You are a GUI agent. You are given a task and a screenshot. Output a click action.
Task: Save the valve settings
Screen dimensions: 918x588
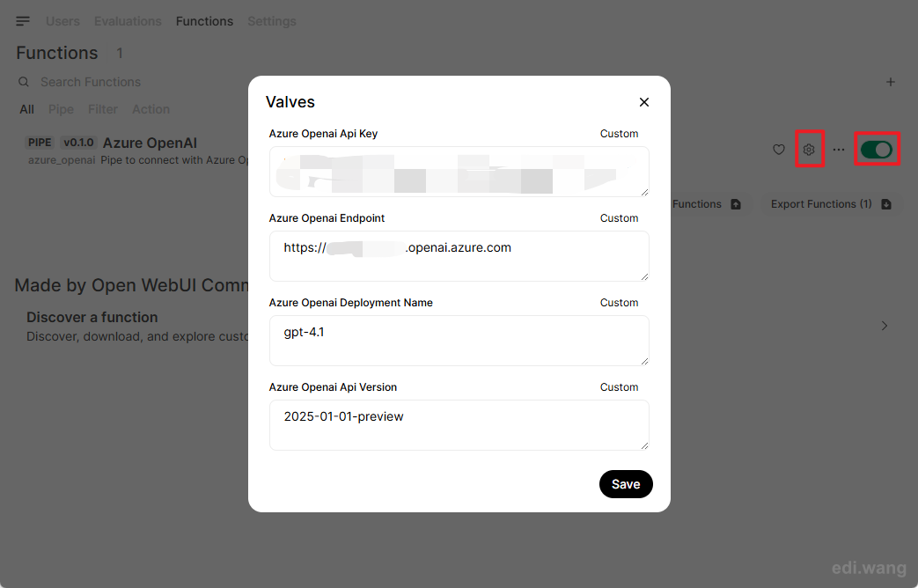tap(626, 484)
